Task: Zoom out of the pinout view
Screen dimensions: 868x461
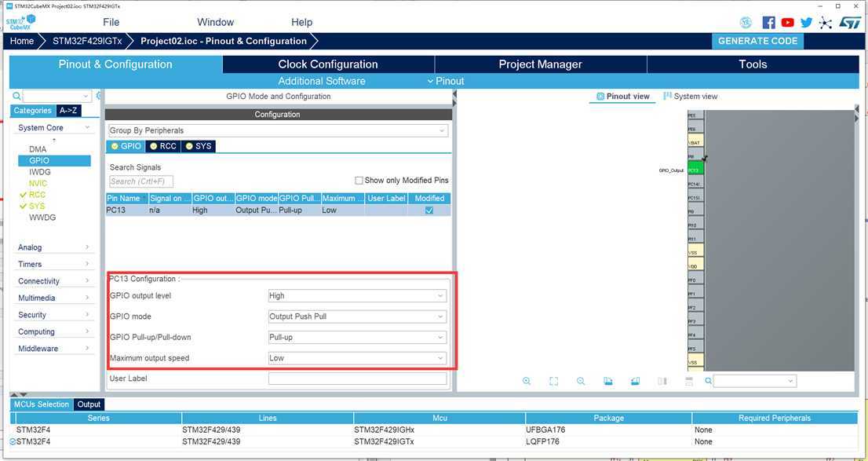Action: click(581, 381)
